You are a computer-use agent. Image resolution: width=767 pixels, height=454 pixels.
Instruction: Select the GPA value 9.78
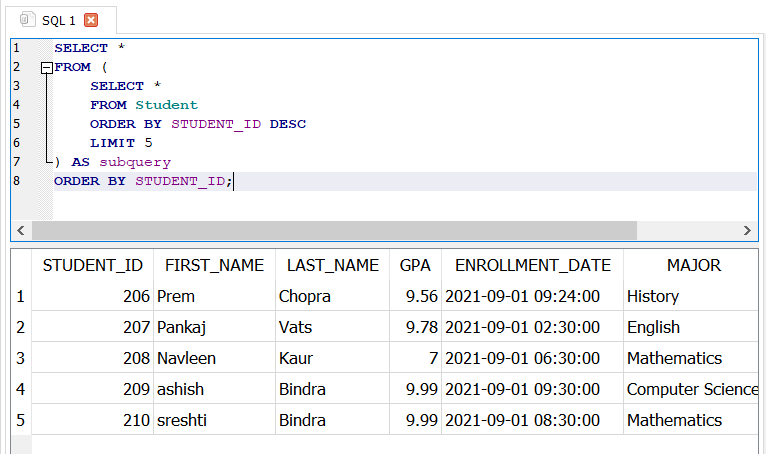click(415, 327)
